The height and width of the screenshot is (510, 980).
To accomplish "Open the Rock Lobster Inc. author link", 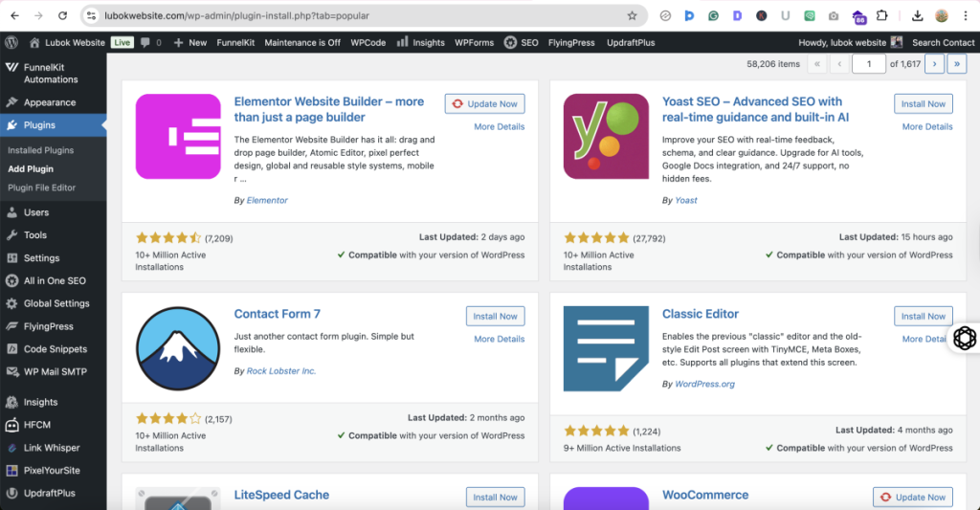I will (280, 371).
